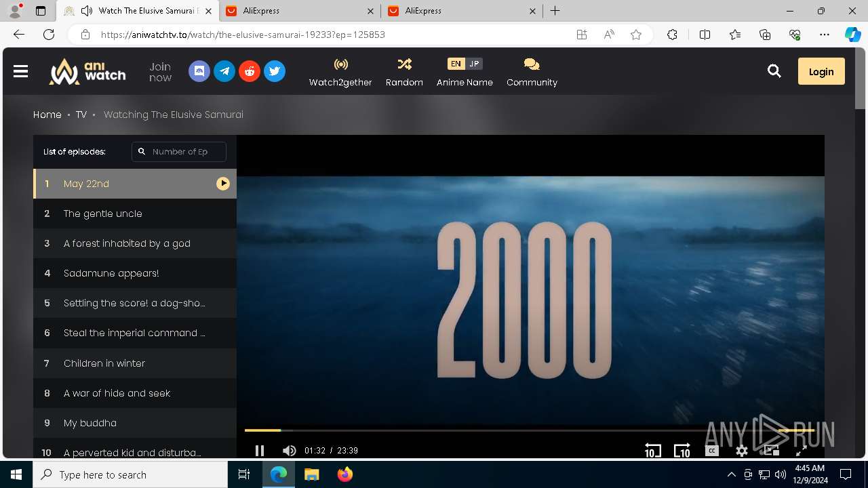
Task: Select episode 7 Children in winter
Action: tap(135, 363)
